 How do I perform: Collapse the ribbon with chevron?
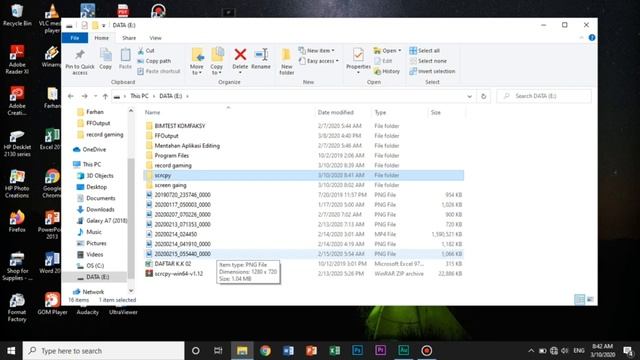tap(581, 38)
